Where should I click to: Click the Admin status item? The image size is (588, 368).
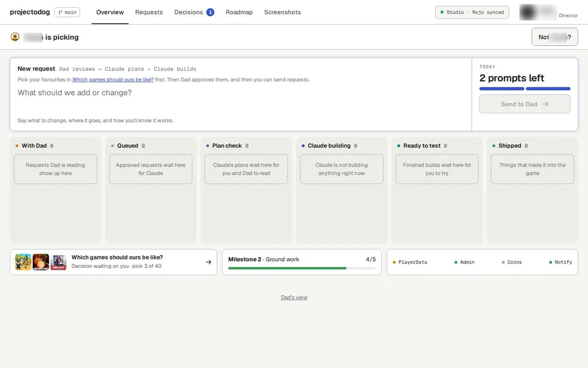pos(465,263)
